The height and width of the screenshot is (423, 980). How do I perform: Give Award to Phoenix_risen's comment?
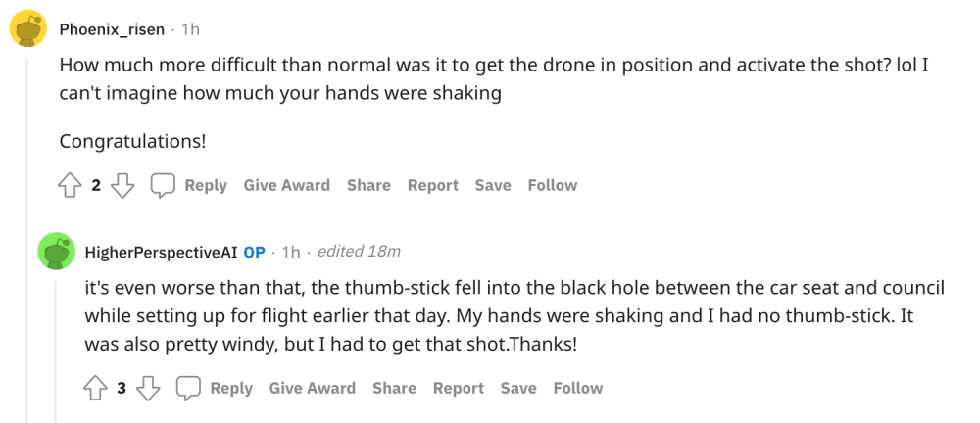(x=286, y=185)
